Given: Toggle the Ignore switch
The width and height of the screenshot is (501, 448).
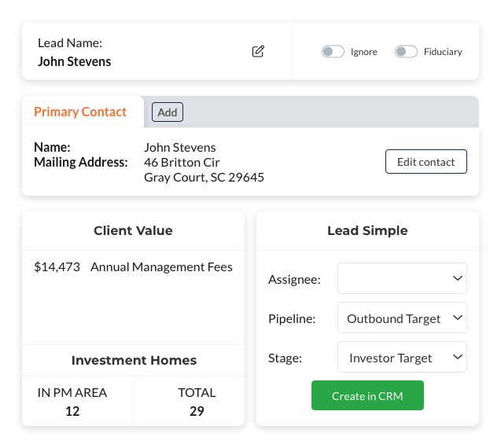Looking at the screenshot, I should click(x=333, y=52).
